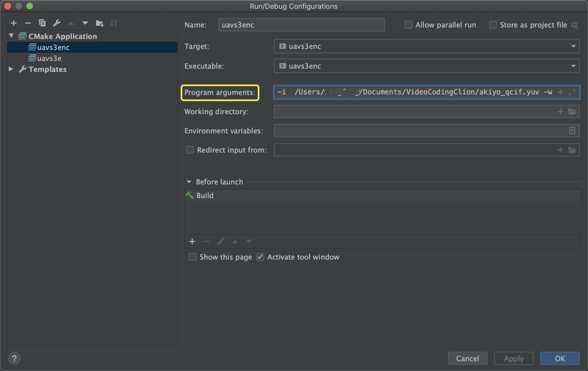Click the add new configuration plus icon
588x371 pixels.
pyautogui.click(x=14, y=23)
